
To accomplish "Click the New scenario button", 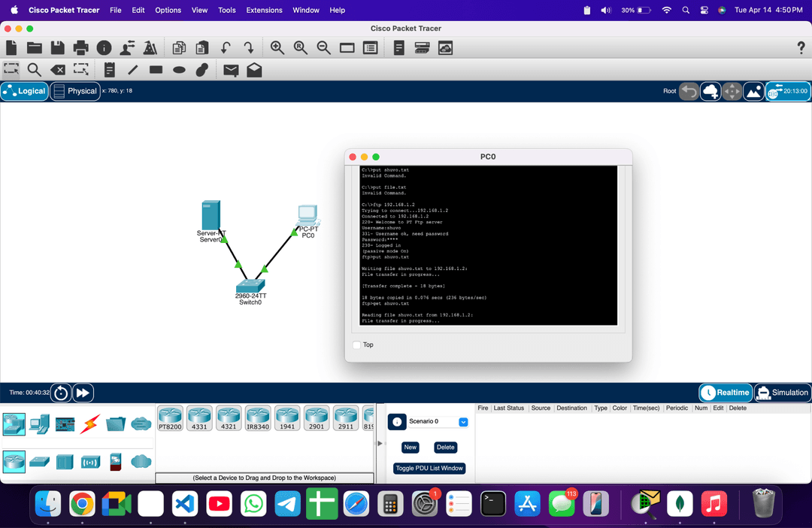I will click(x=411, y=448).
